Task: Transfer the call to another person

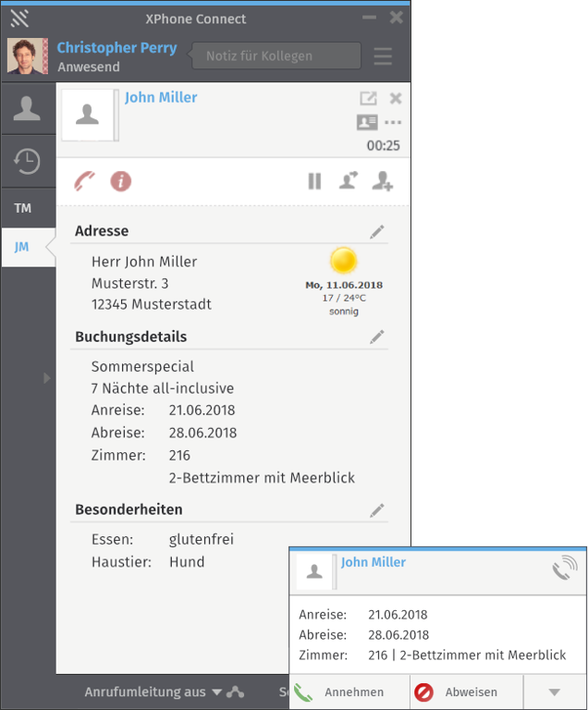Action: [349, 180]
